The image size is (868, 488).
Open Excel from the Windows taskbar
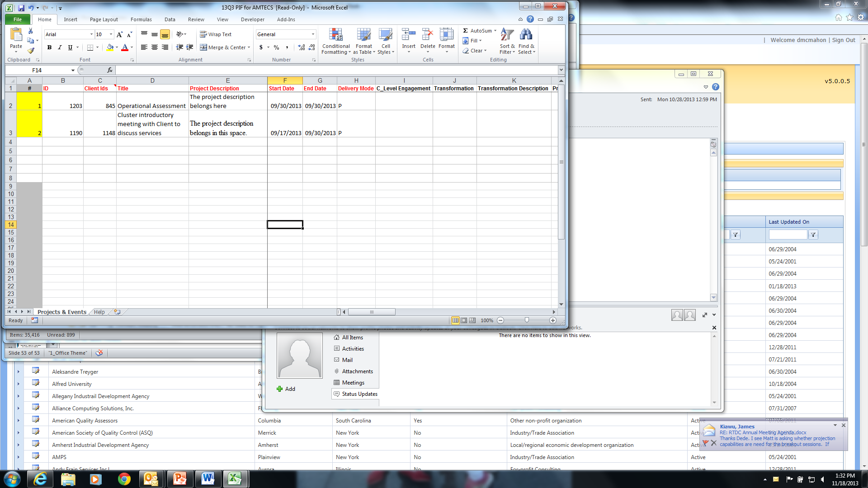pos(235,479)
